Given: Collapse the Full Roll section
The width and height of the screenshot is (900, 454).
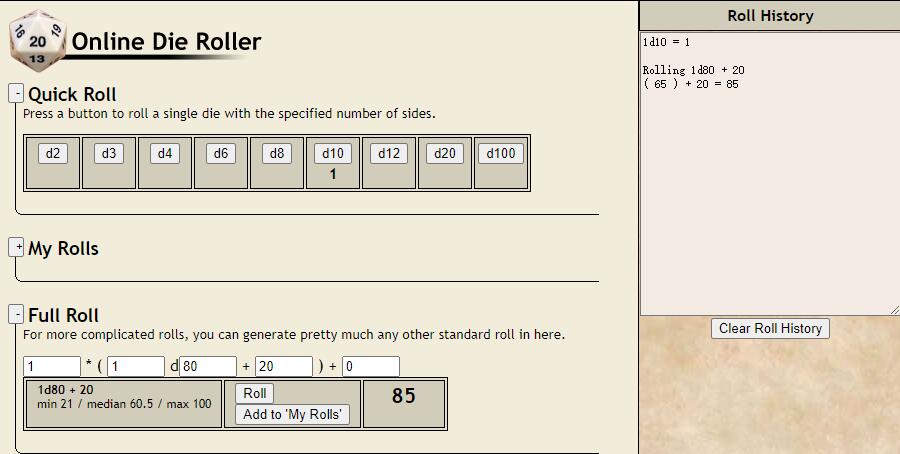Looking at the screenshot, I should click(16, 314).
